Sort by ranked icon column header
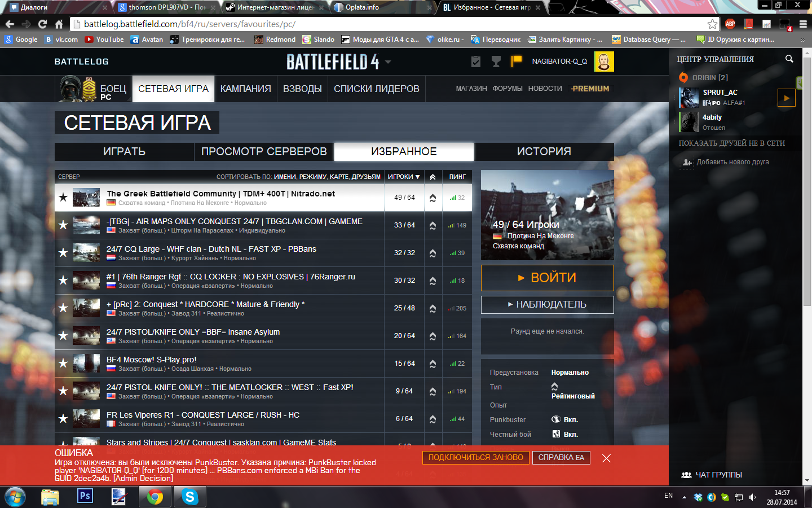The width and height of the screenshot is (812, 508). (x=433, y=177)
